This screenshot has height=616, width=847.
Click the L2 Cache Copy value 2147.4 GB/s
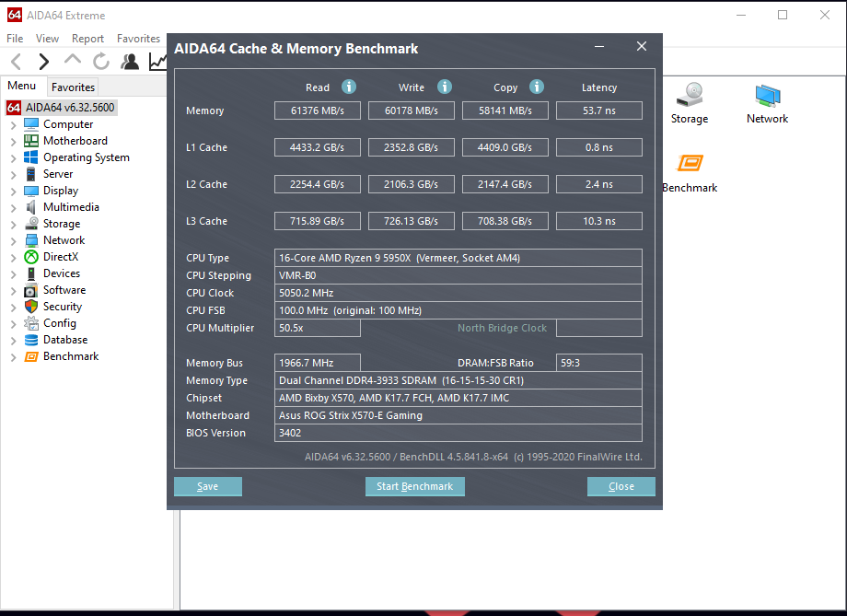tap(505, 184)
